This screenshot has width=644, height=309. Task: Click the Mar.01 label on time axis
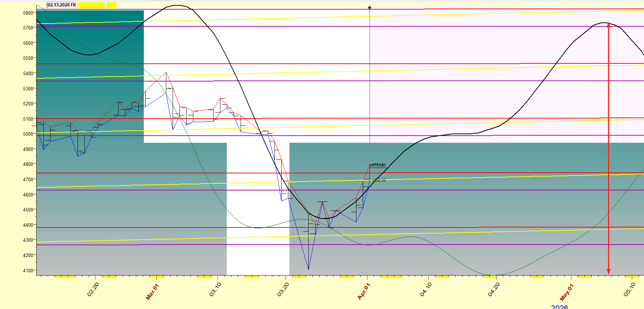click(x=152, y=292)
